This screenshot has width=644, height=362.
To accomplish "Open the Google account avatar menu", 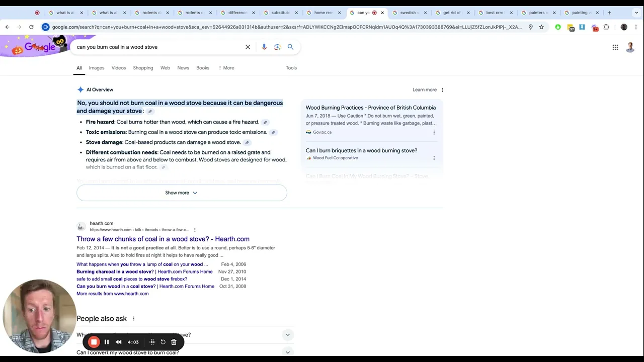I will tap(630, 47).
